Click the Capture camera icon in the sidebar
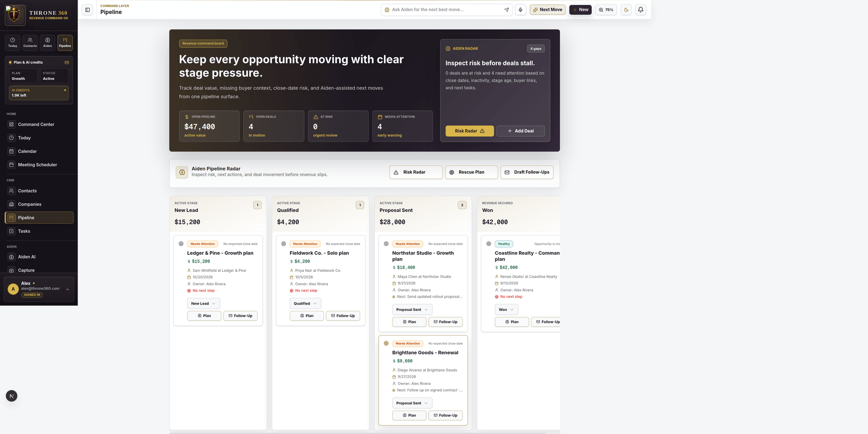Viewport: 868px width, 434px height. pos(12,270)
